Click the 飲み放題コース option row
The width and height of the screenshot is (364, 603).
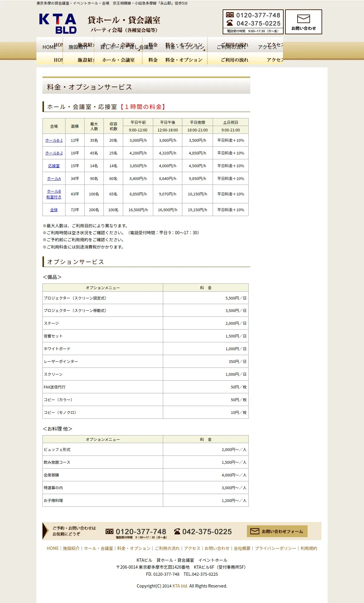coord(145,462)
